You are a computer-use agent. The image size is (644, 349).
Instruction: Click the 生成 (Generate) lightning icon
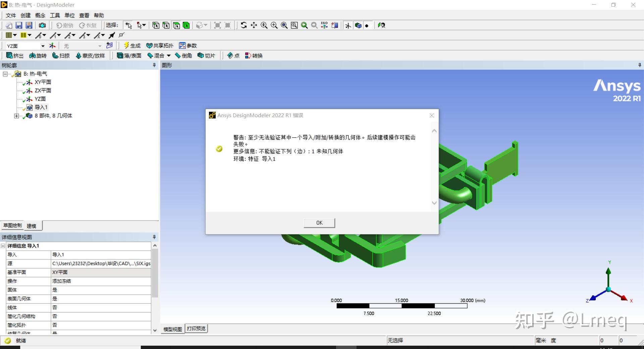pyautogui.click(x=132, y=46)
